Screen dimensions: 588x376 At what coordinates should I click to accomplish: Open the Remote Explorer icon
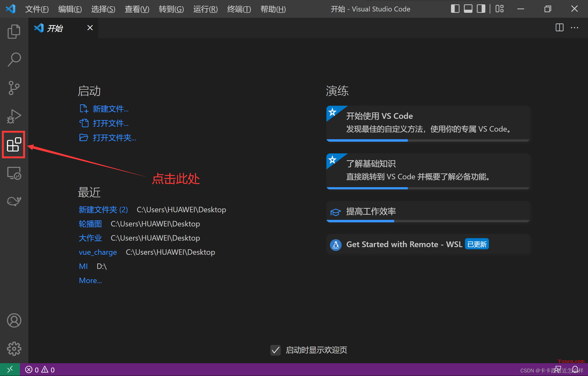click(14, 173)
